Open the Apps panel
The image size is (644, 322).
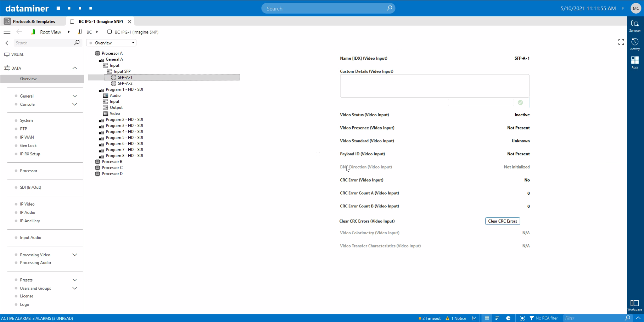[x=635, y=62]
